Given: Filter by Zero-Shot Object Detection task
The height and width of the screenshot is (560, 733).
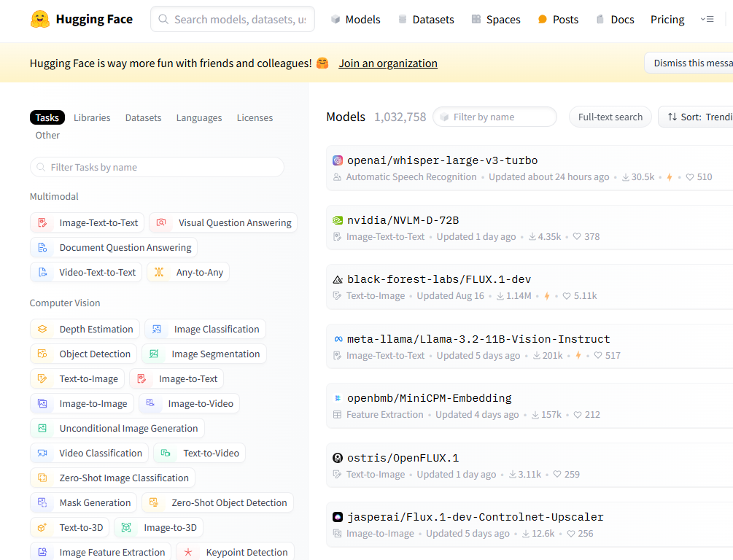Looking at the screenshot, I should click(218, 502).
